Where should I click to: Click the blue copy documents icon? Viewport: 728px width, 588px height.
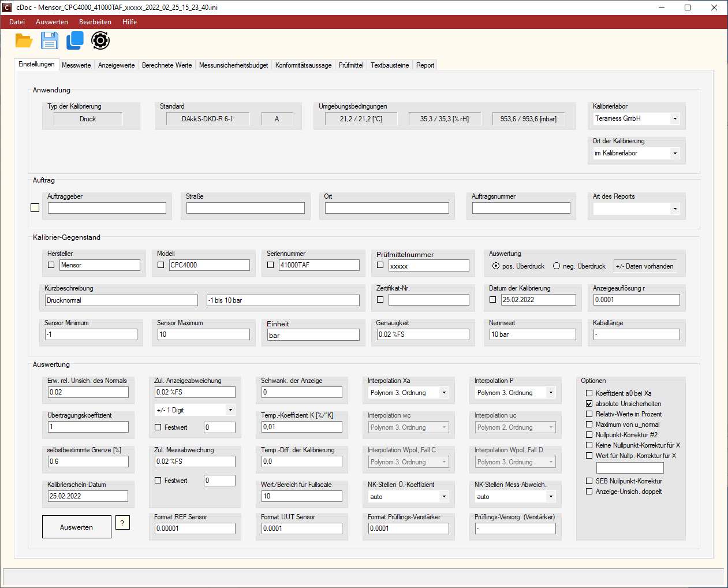click(75, 40)
